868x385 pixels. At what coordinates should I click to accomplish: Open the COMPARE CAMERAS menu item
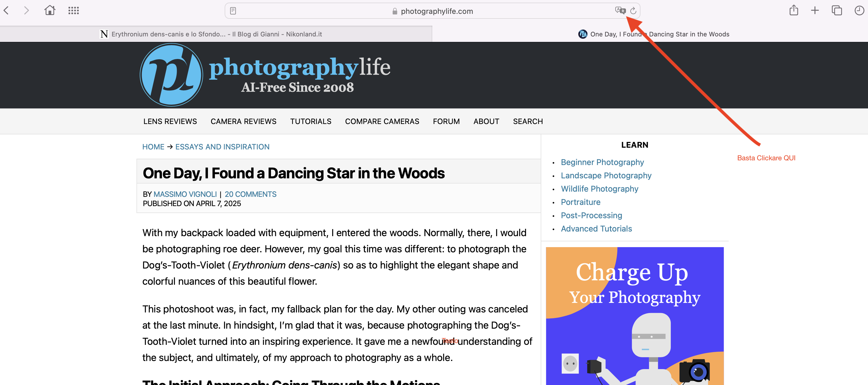coord(382,121)
